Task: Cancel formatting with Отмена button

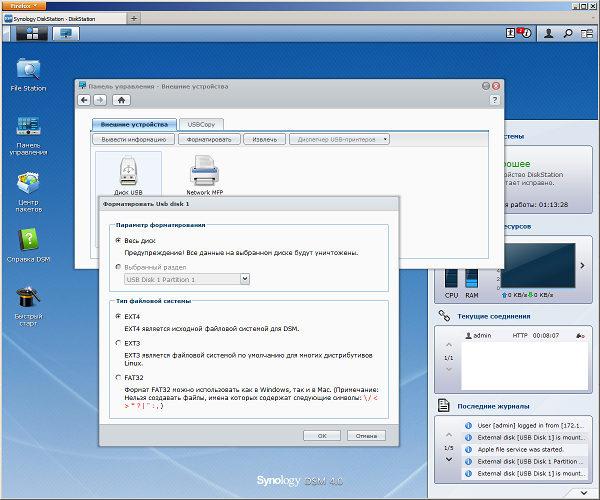Action: pyautogui.click(x=366, y=435)
